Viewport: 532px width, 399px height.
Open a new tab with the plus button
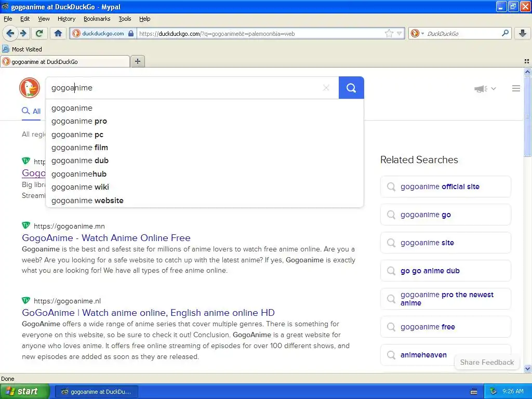137,61
